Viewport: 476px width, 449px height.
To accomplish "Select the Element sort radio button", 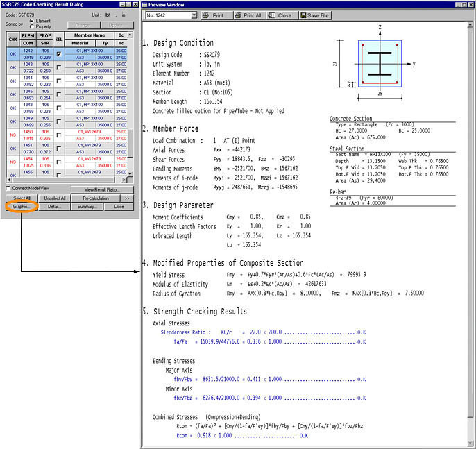I will tap(32, 21).
